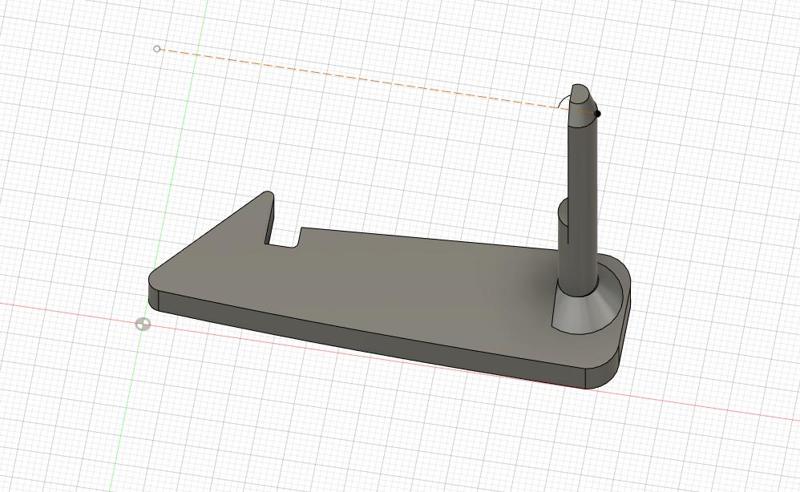Select the black point at the stylus tip
Image resolution: width=800 pixels, height=492 pixels.
[x=597, y=113]
